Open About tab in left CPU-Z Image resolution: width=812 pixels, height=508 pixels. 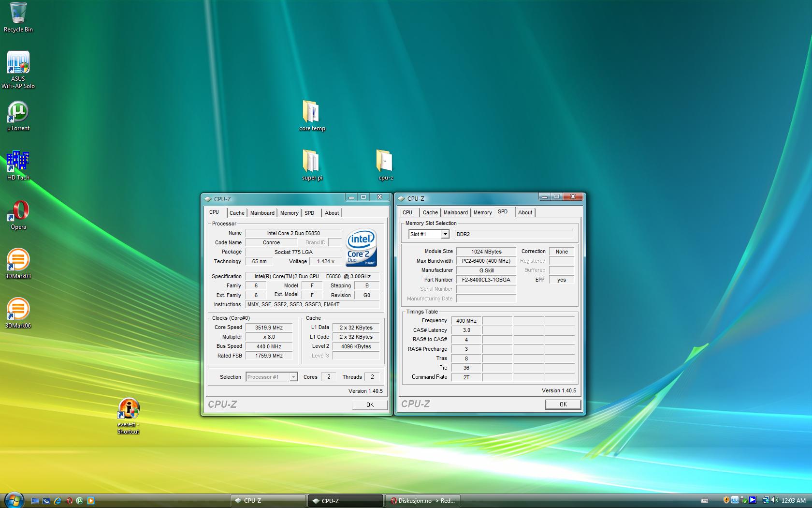332,213
